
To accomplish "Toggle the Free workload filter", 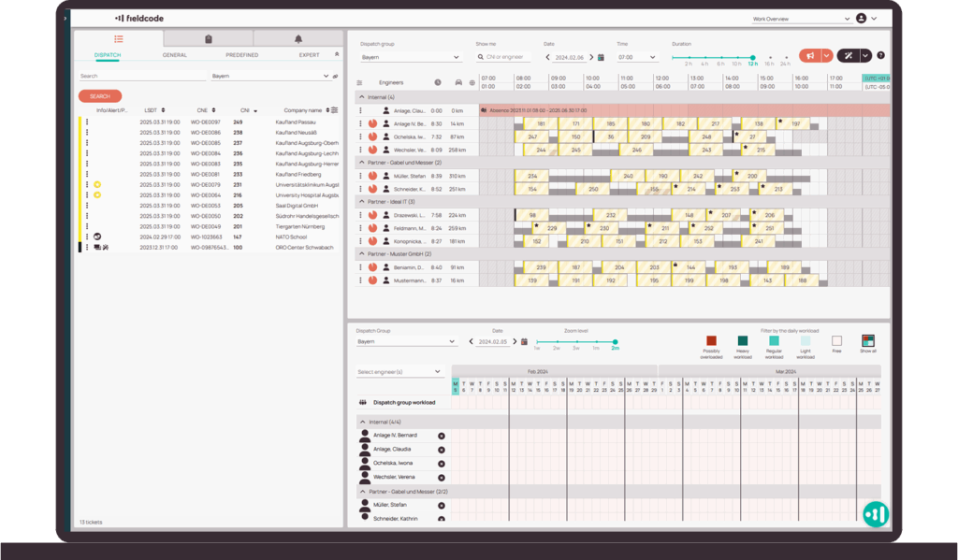I will 836,341.
